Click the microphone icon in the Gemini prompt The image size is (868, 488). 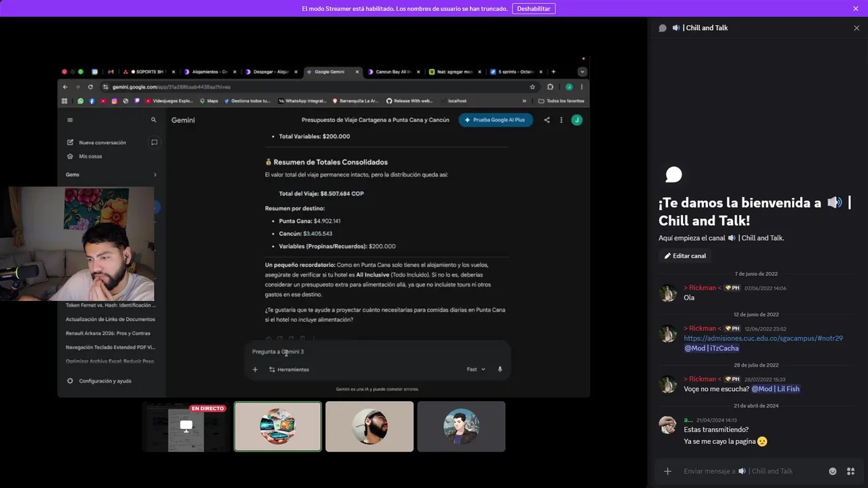pyautogui.click(x=500, y=369)
